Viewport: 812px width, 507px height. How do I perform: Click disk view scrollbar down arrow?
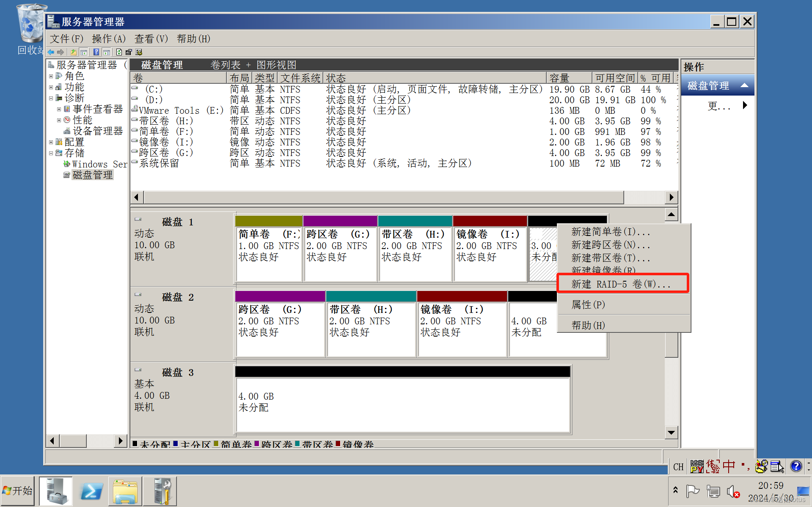point(672,432)
